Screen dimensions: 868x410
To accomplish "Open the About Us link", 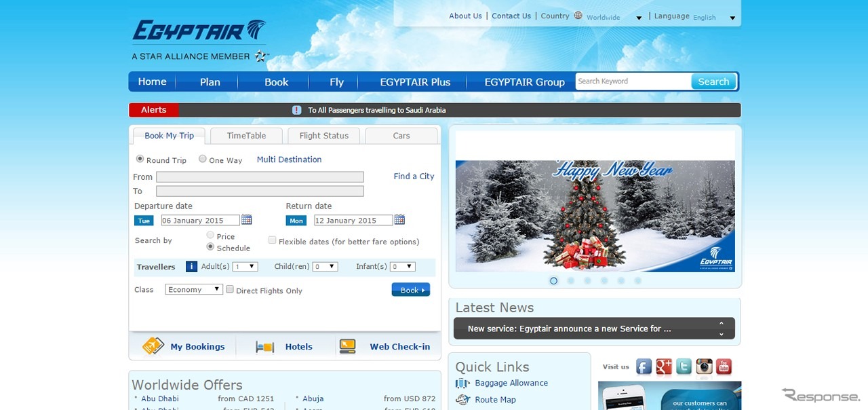I will (465, 16).
